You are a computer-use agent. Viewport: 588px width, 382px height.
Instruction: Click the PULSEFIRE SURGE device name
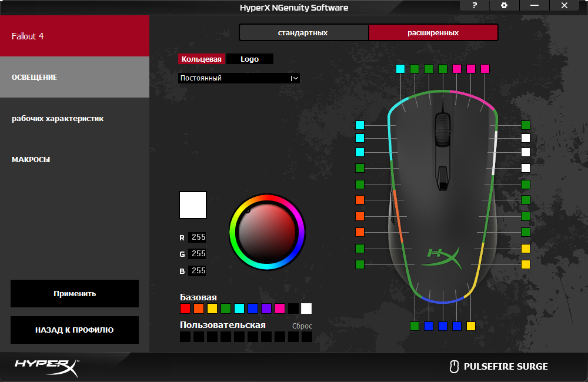click(506, 366)
